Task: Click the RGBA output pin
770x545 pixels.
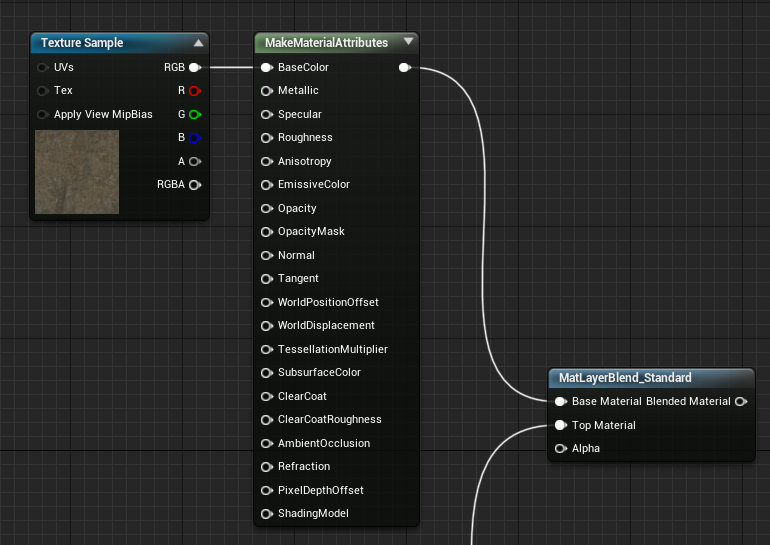Action: [x=195, y=185]
